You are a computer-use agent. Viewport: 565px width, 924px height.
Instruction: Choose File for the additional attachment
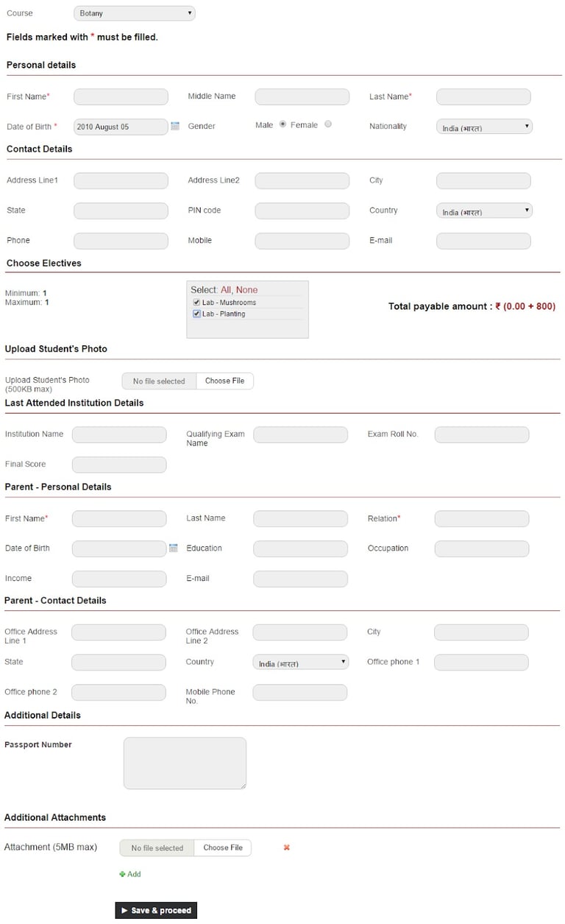tap(223, 847)
